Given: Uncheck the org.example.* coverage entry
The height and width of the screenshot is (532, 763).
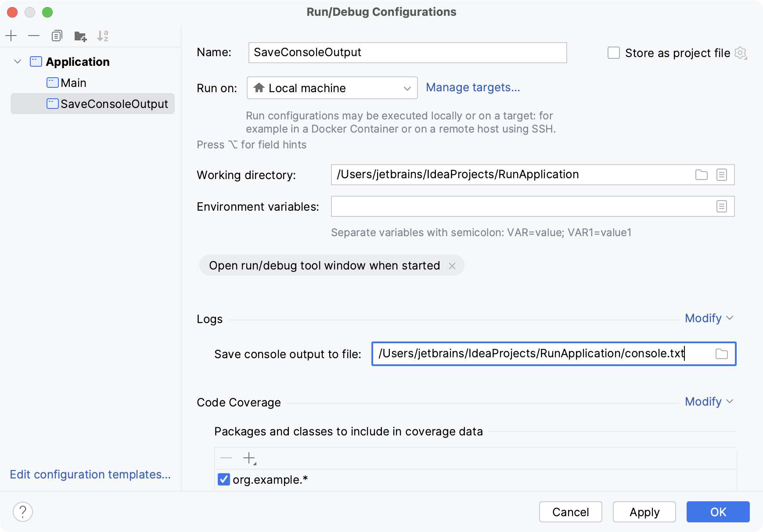Looking at the screenshot, I should [224, 479].
